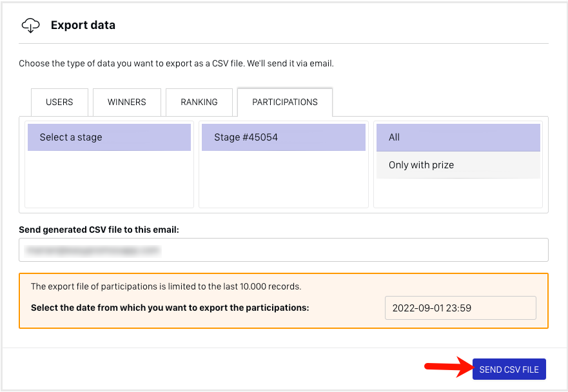Focus the recipient email input field
Screen dimensions: 568x392
[283, 250]
